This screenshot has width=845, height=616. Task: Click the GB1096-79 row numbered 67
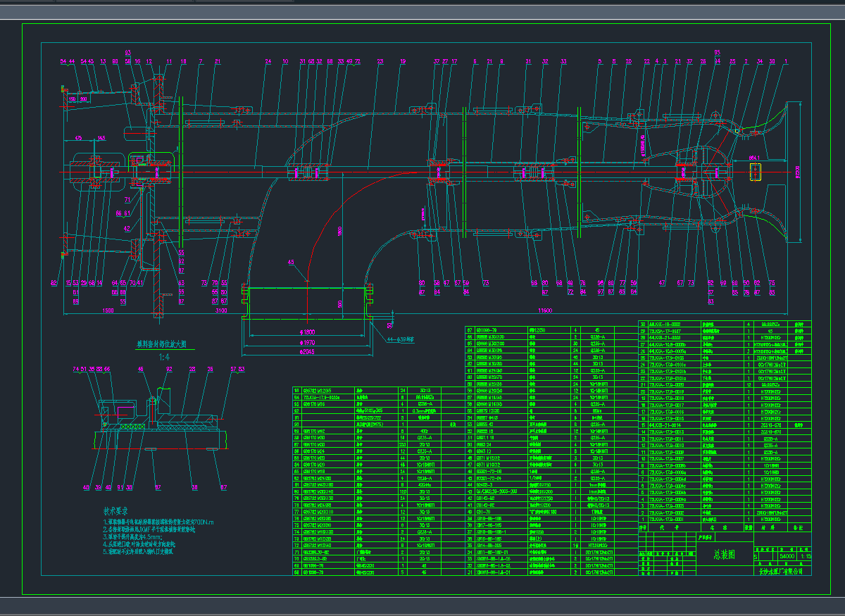[487, 329]
